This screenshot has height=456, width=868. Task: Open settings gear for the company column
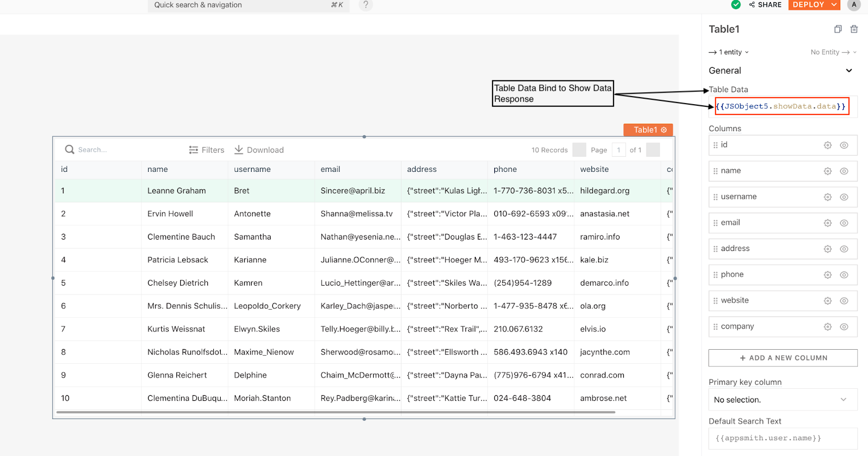pos(827,327)
